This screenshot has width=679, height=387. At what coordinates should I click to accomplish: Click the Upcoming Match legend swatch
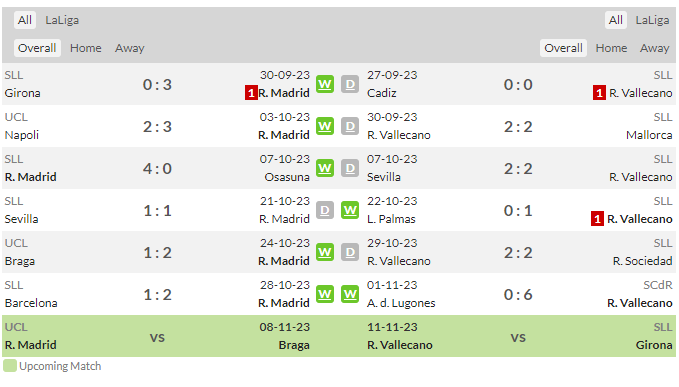click(x=10, y=366)
